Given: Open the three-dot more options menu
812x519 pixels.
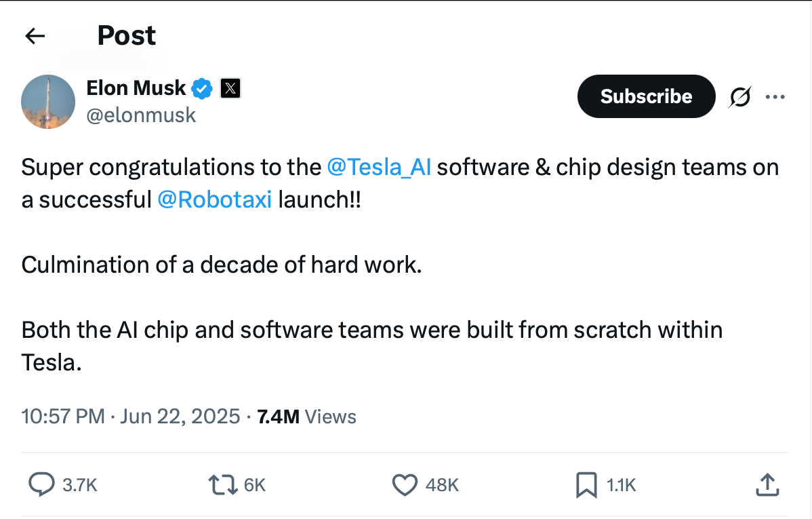Looking at the screenshot, I should pos(775,97).
